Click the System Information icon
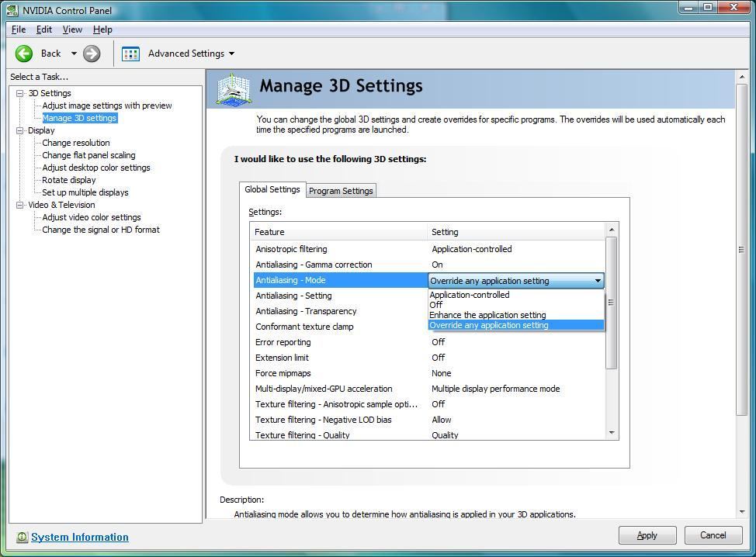This screenshot has height=557, width=756. point(22,538)
